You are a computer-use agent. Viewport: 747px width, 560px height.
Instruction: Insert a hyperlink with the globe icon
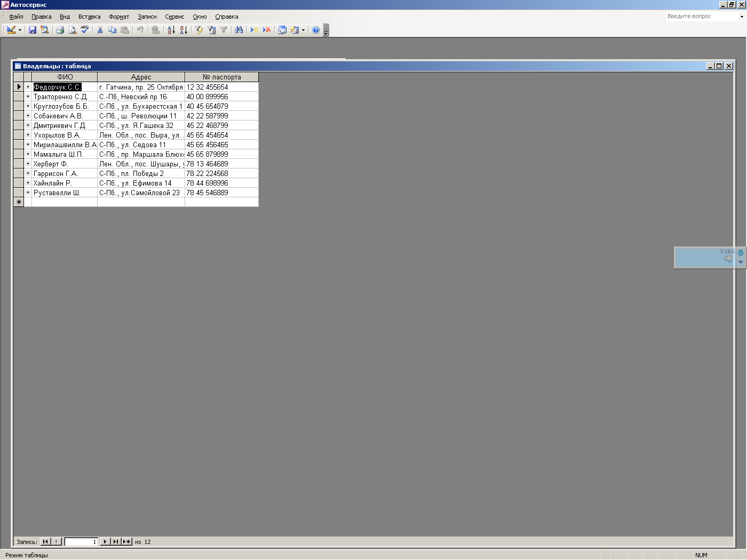pyautogui.click(x=155, y=30)
